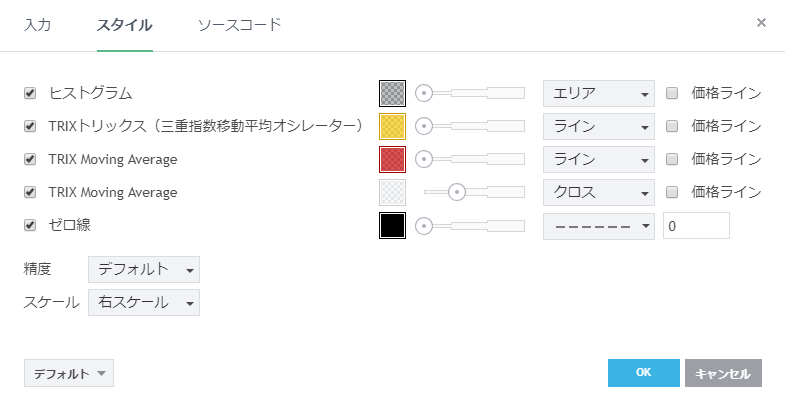Open the ソースコード tab
Image resolution: width=785 pixels, height=412 pixels.
click(x=239, y=24)
